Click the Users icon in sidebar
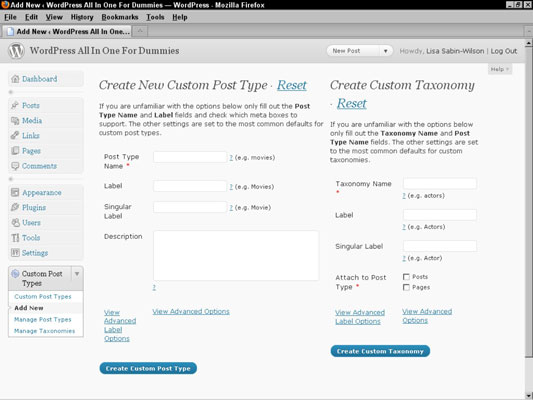 click(15, 223)
